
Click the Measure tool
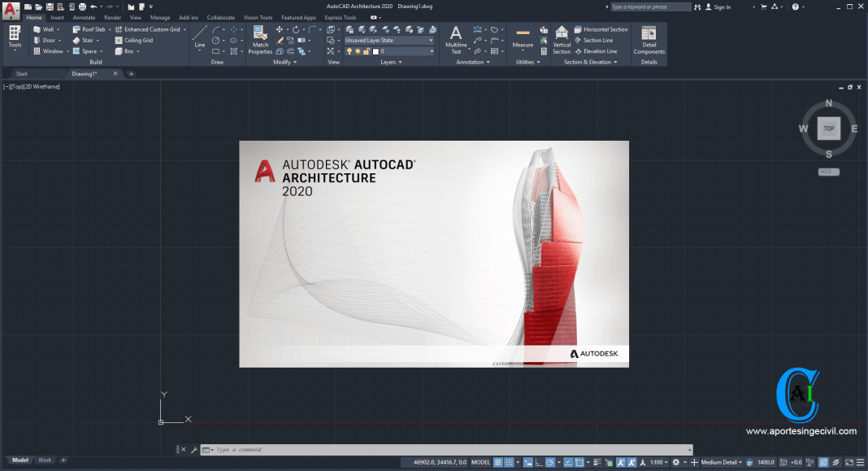(x=523, y=40)
